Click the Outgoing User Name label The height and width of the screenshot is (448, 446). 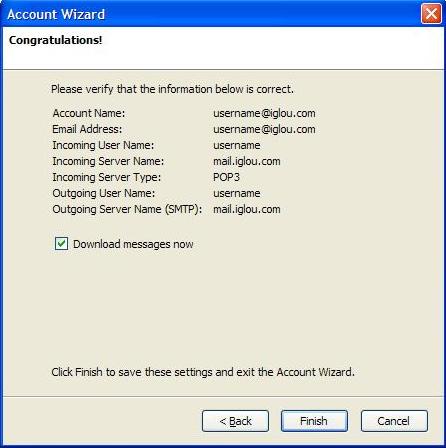[x=104, y=193]
